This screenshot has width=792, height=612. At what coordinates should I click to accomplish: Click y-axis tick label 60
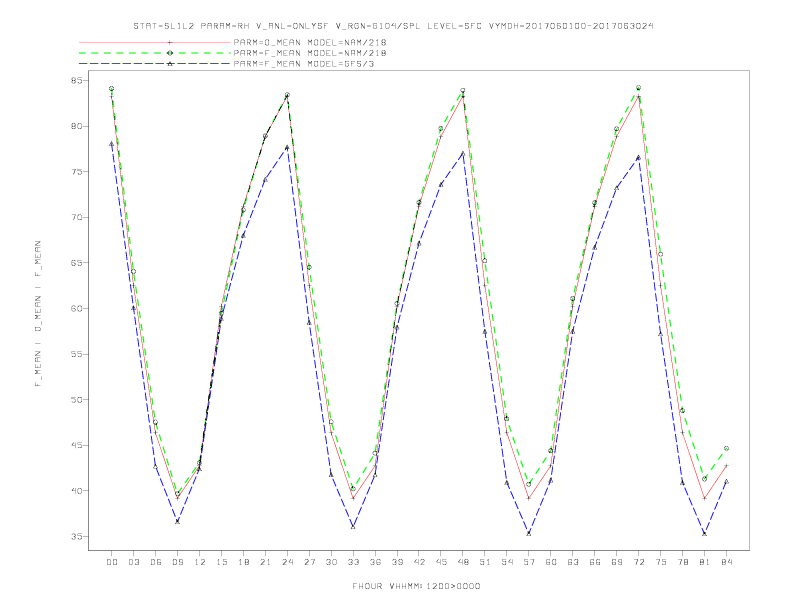[76, 309]
